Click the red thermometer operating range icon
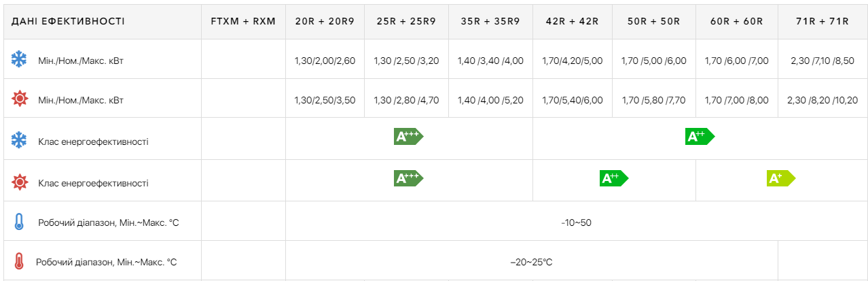Image resolution: width=868 pixels, height=281 pixels. point(19,261)
